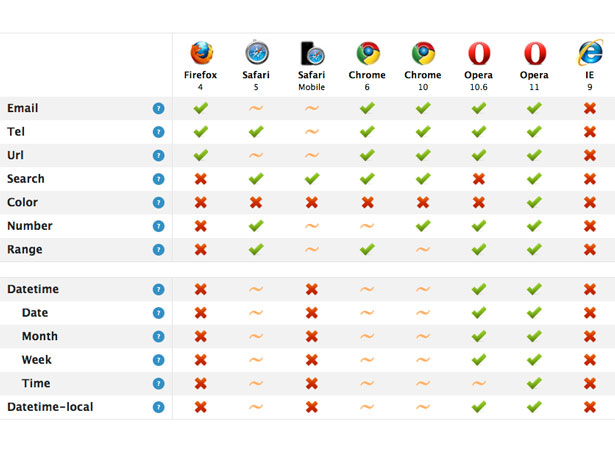
Task: Open the help icon for Range
Action: [x=158, y=250]
